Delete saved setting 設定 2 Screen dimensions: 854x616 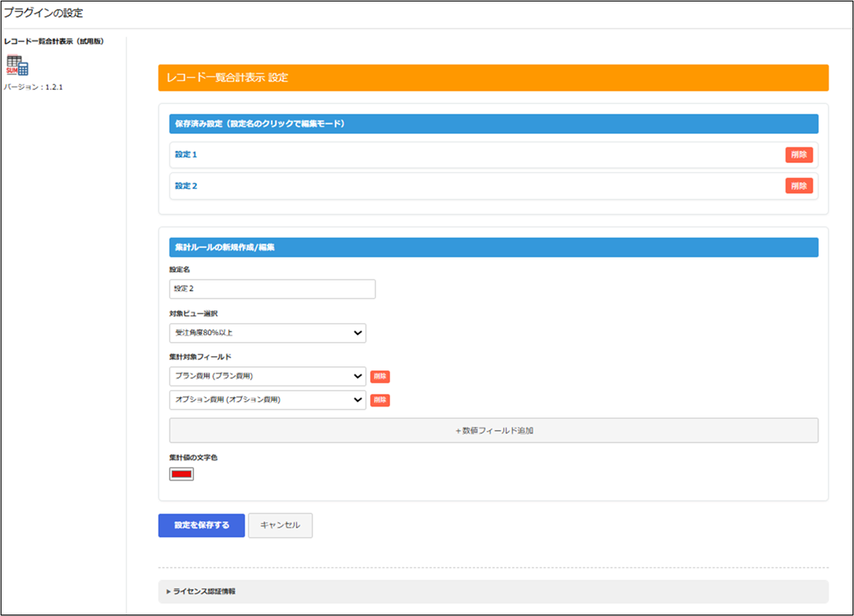pyautogui.click(x=798, y=186)
